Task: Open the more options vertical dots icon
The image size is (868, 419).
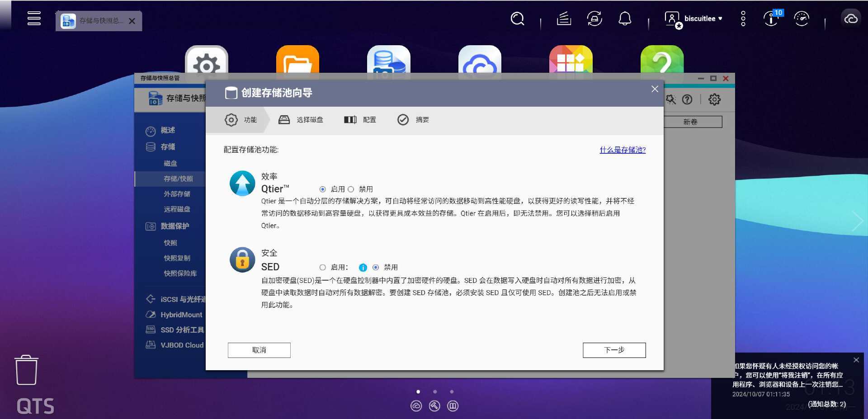Action: point(743,19)
